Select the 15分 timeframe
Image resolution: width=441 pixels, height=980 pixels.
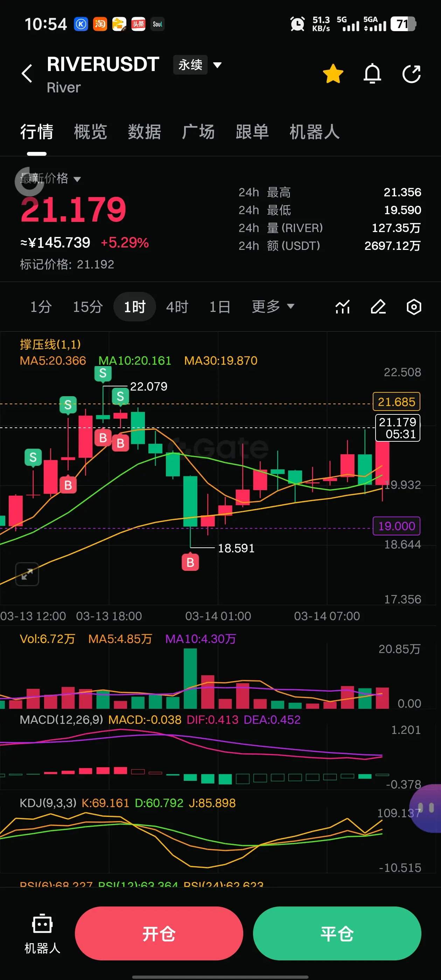tap(88, 307)
